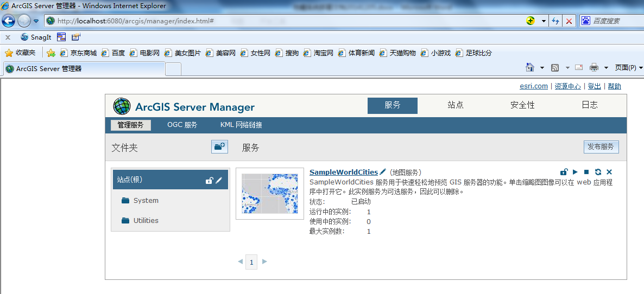Click in the 百度搜索 search box
The image size is (644, 294).
point(617,21)
